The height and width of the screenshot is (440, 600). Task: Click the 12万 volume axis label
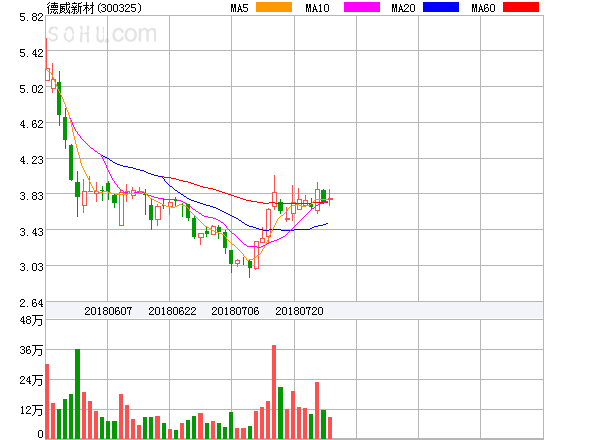pyautogui.click(x=31, y=410)
